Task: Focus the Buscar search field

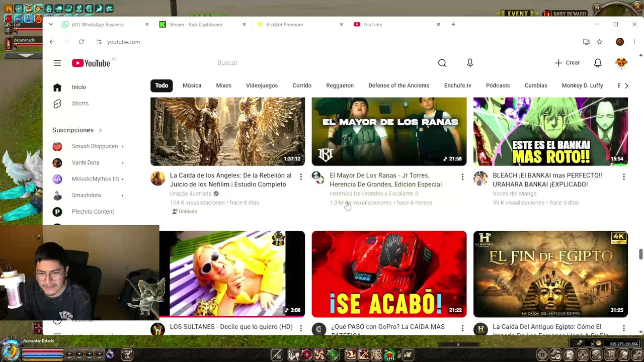Action: tap(322, 63)
